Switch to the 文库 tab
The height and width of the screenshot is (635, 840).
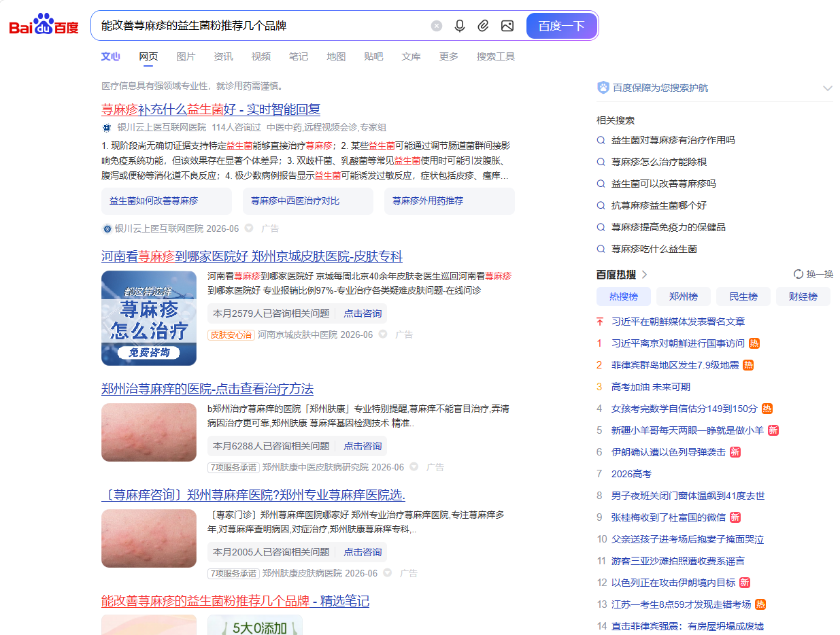[x=411, y=56]
